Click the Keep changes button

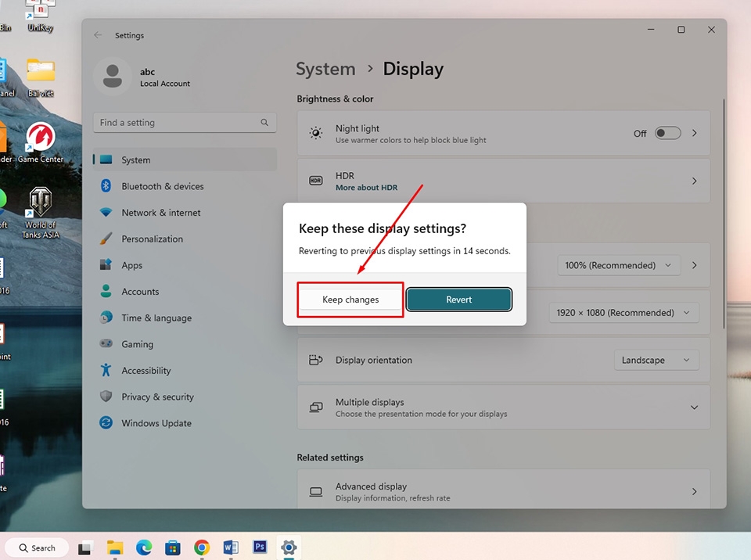[350, 300]
